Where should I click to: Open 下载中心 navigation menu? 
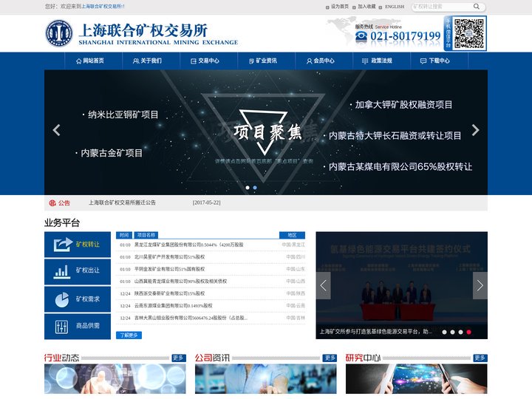pyautogui.click(x=440, y=61)
